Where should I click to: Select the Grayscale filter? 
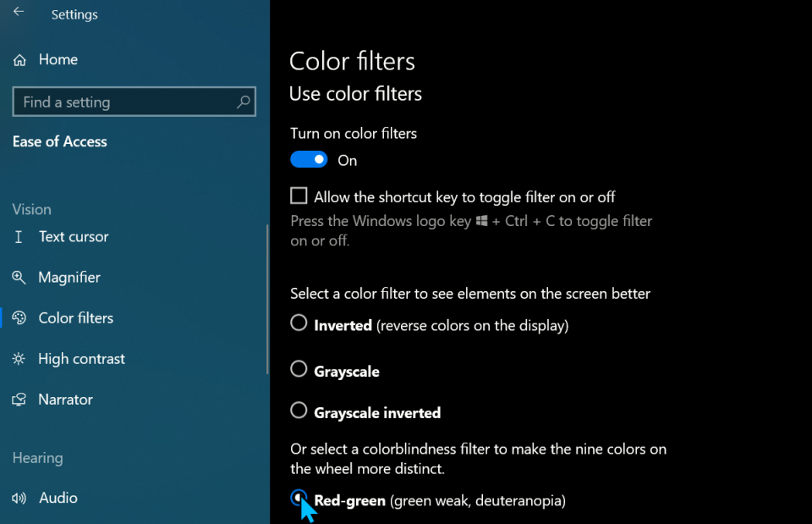tap(299, 369)
